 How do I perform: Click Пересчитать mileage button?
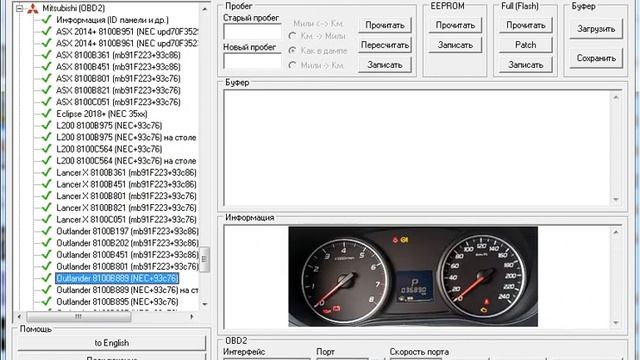[x=385, y=45]
